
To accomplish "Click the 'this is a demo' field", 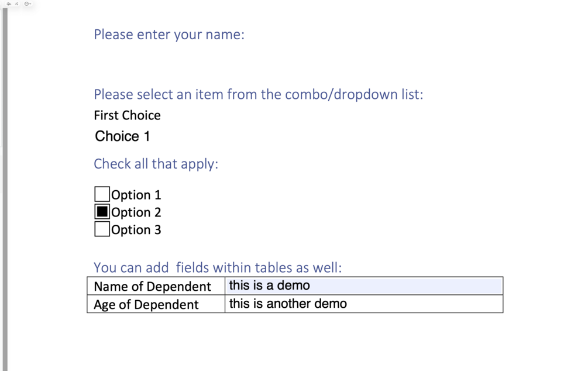I will pos(363,286).
